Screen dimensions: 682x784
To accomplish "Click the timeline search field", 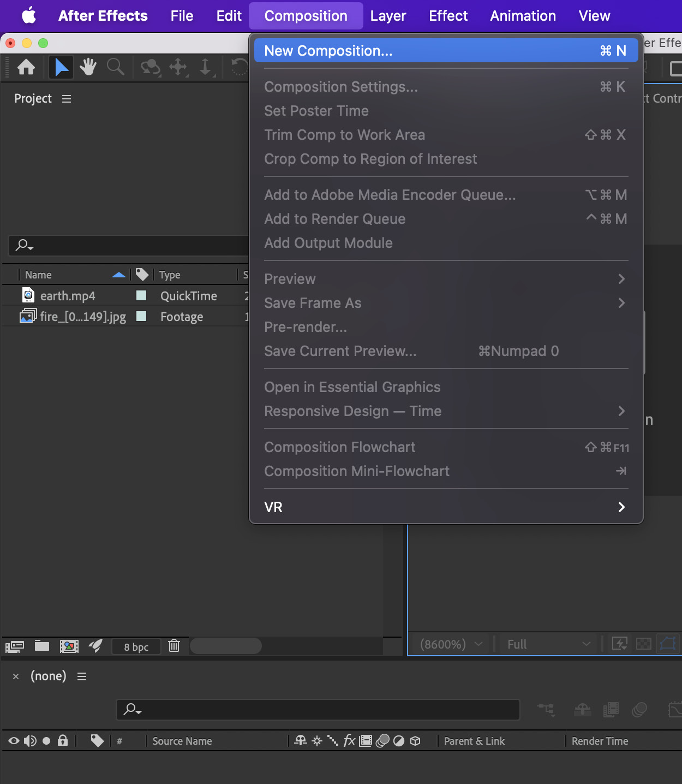I will click(x=318, y=710).
